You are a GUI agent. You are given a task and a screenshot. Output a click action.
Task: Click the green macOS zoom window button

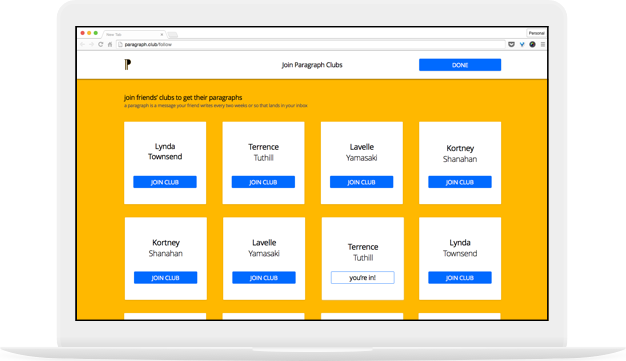tap(96, 33)
